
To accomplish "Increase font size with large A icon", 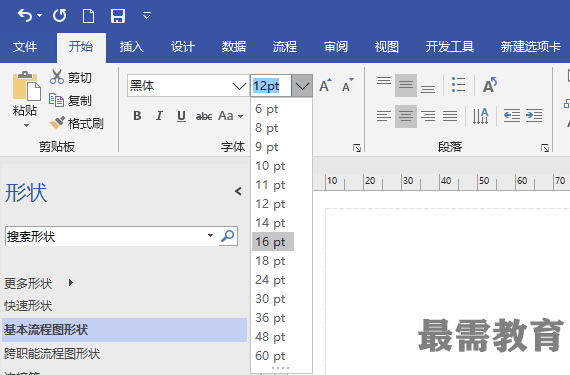I will coord(325,85).
